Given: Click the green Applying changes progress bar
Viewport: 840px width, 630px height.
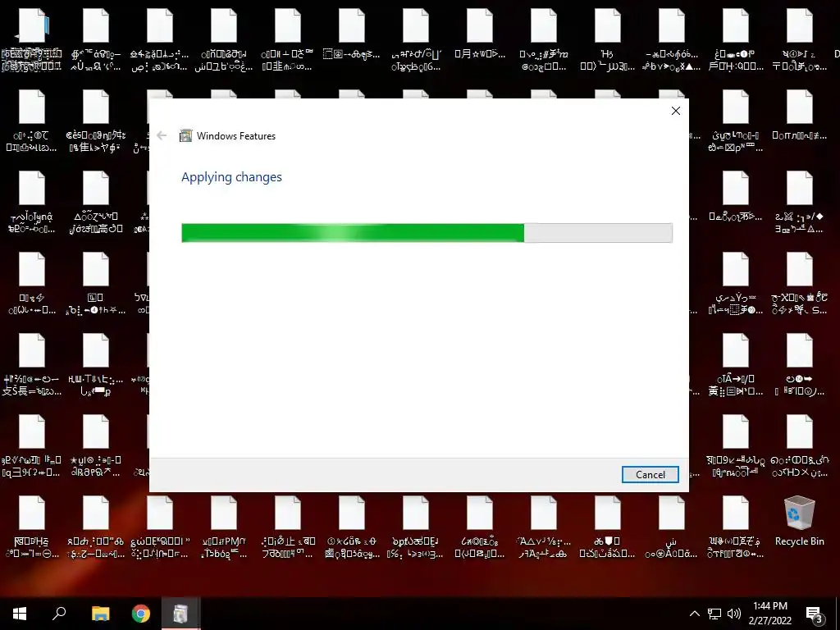Looking at the screenshot, I should point(427,233).
